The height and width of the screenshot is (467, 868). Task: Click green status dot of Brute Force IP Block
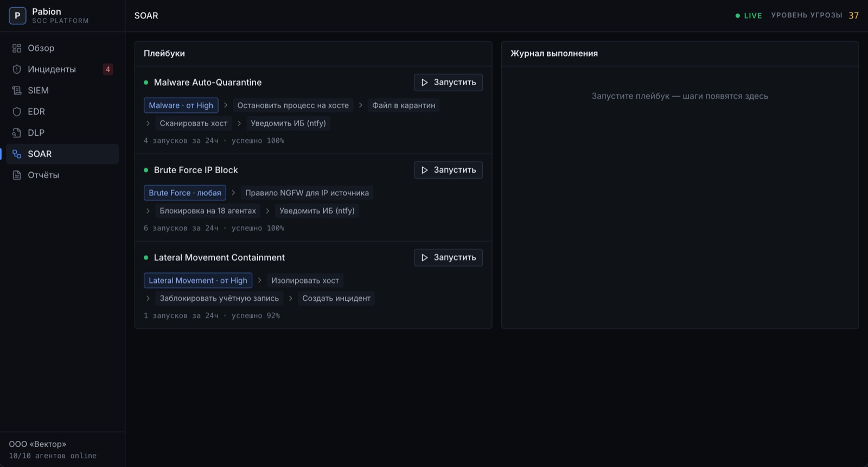click(146, 170)
